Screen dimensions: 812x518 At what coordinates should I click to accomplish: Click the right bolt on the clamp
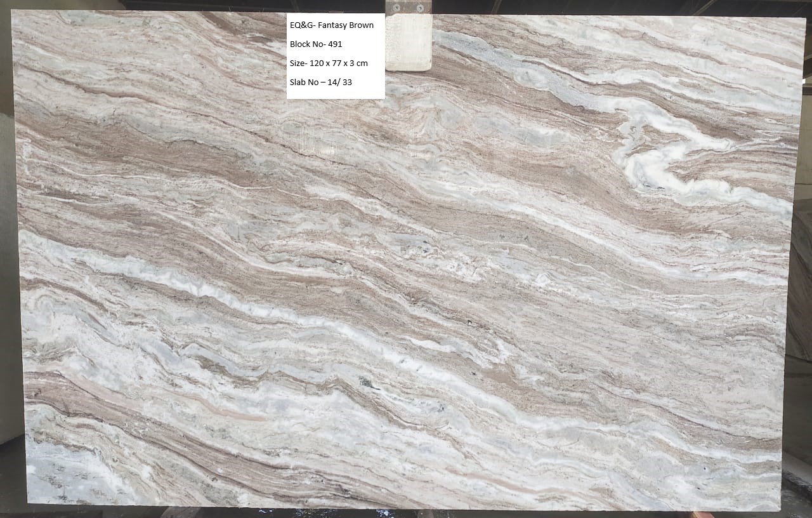click(x=419, y=8)
